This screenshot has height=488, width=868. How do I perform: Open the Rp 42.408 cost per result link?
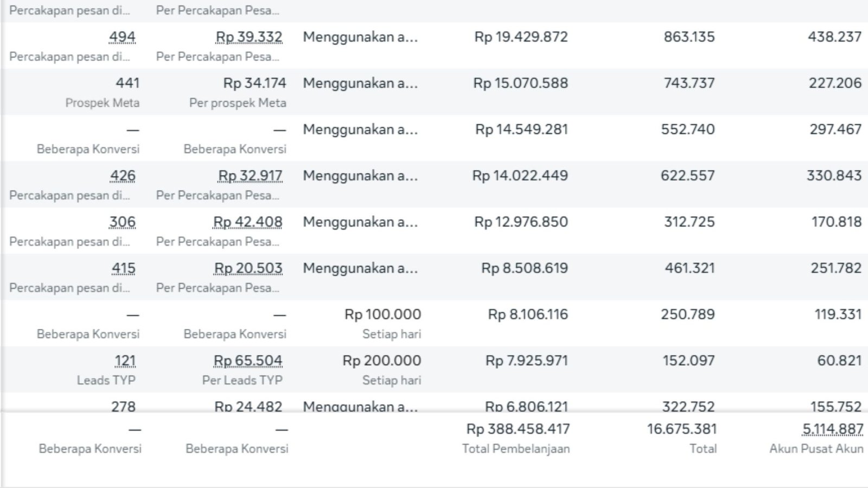(248, 222)
